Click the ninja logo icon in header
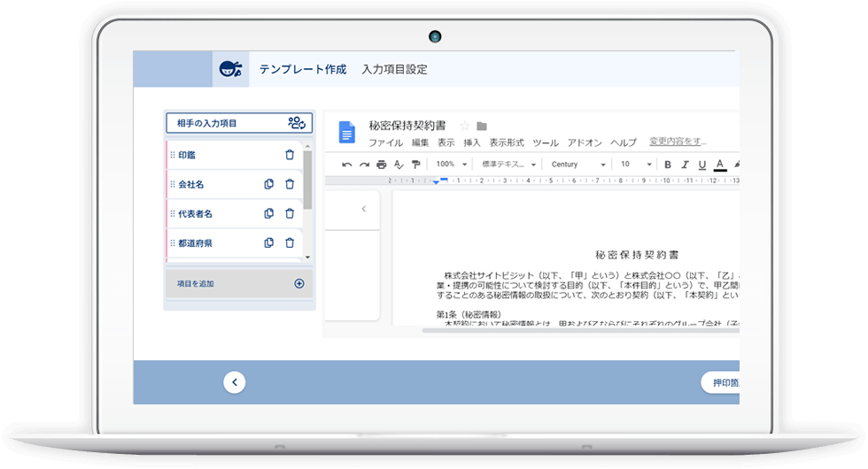This screenshot has width=868, height=469. [231, 69]
